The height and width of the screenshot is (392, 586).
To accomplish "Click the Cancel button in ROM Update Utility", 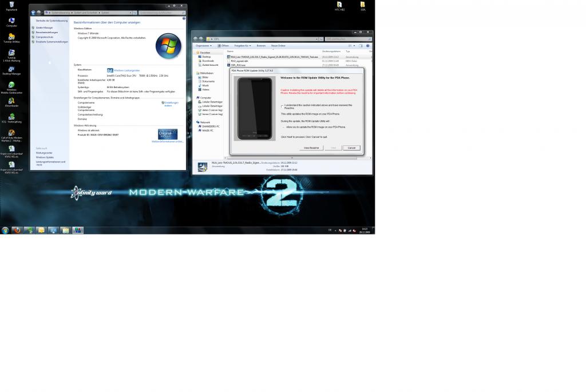I will pos(352,148).
